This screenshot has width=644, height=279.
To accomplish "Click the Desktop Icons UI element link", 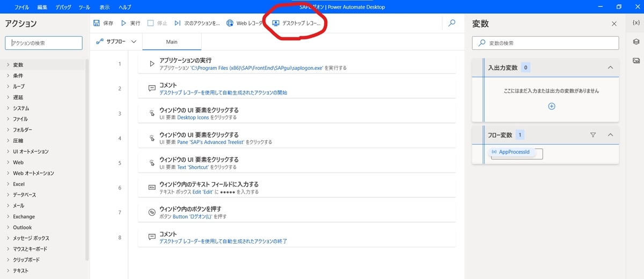I will (193, 117).
